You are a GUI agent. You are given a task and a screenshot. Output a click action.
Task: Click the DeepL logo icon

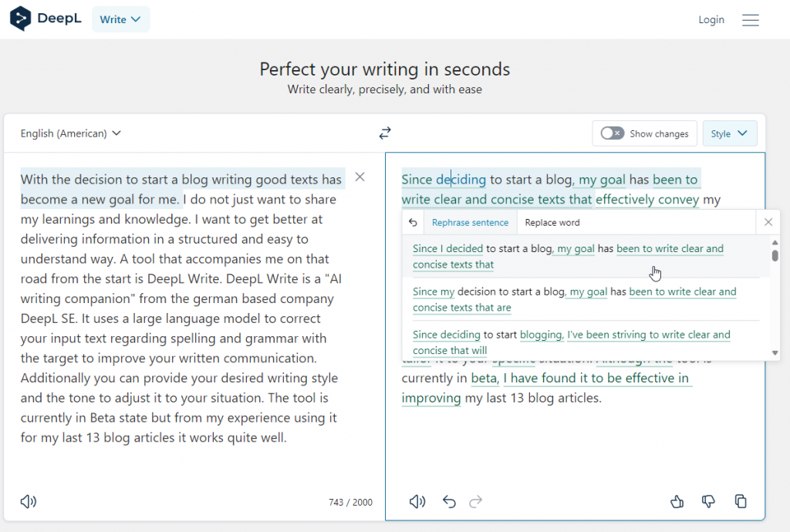pos(21,19)
